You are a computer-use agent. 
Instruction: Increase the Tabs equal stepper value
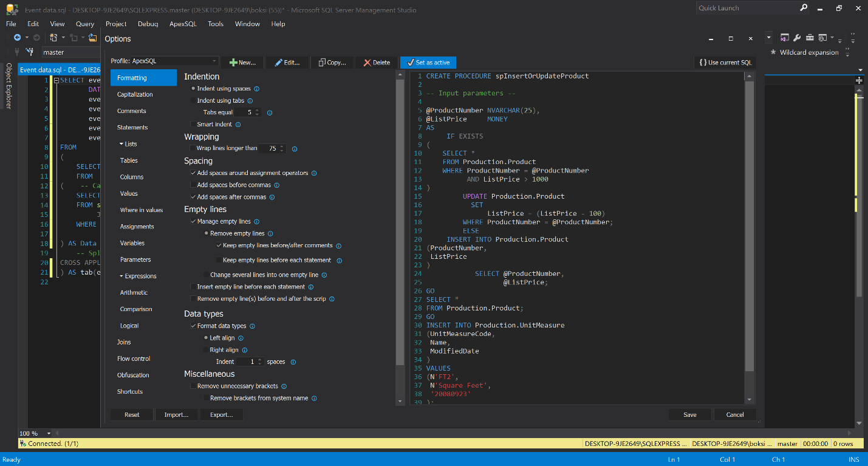pos(258,111)
